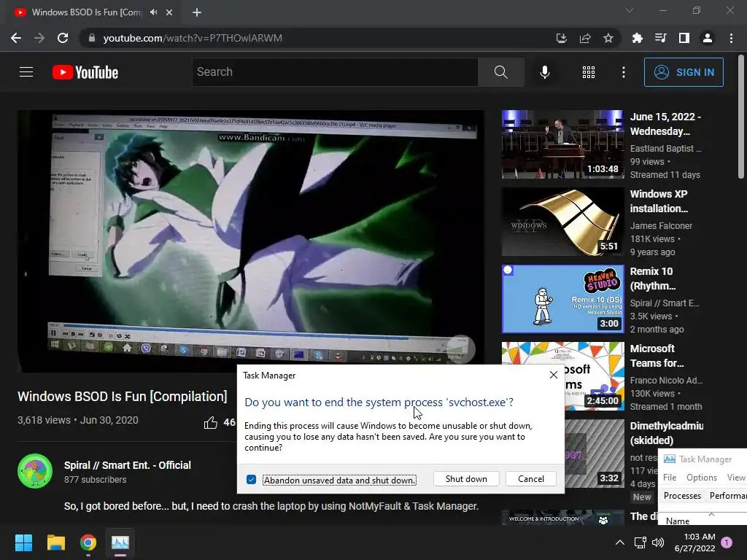Screen dimensions: 747x560
Task: Open the tab search dropdown chevron
Action: point(630,10)
